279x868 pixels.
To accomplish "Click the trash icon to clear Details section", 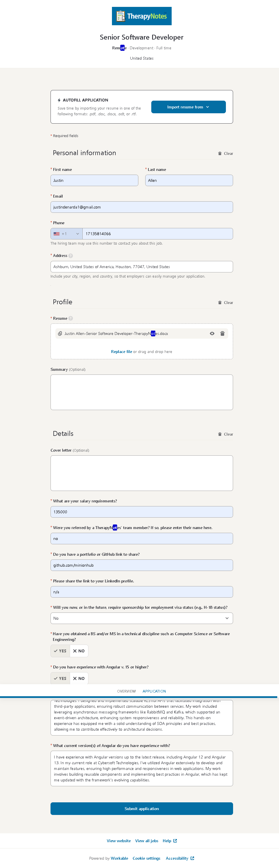I will tap(220, 434).
